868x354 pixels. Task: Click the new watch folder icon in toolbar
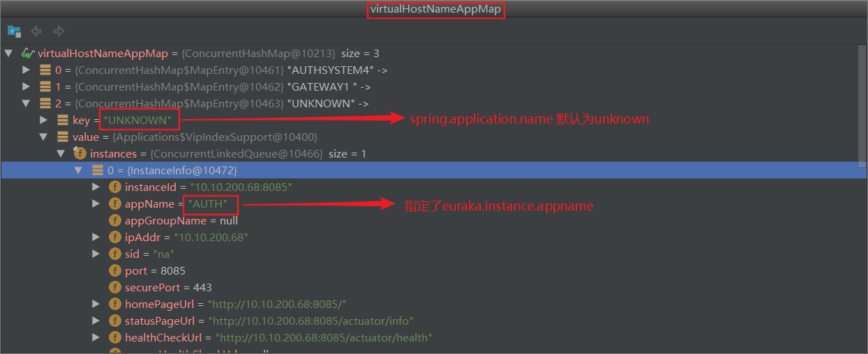[14, 31]
